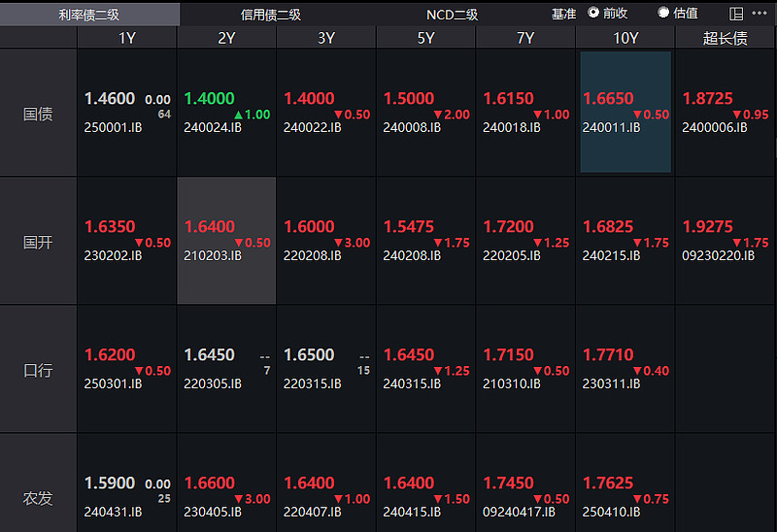The width and height of the screenshot is (777, 532).
Task: Click the 10Y column header
Action: (625, 38)
